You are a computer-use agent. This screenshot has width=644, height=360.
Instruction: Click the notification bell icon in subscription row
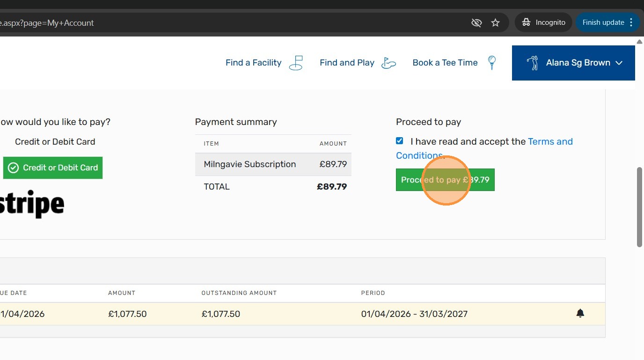point(580,314)
